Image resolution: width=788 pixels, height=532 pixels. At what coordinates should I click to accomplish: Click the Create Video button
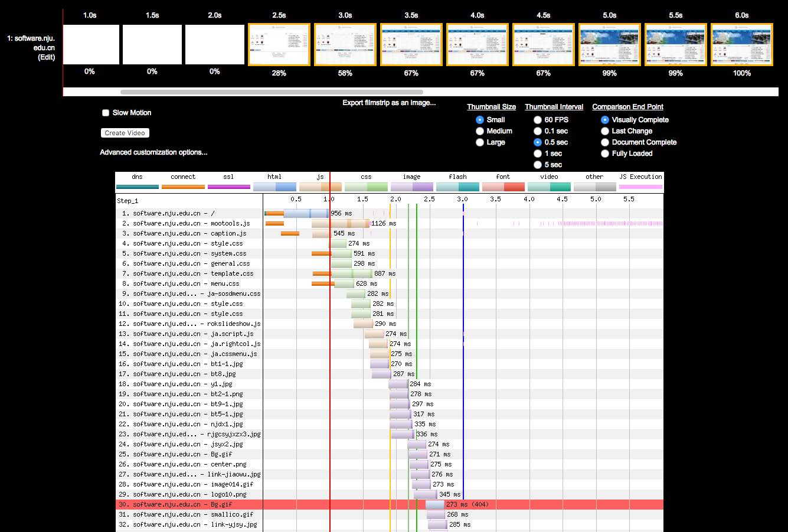[x=125, y=133]
